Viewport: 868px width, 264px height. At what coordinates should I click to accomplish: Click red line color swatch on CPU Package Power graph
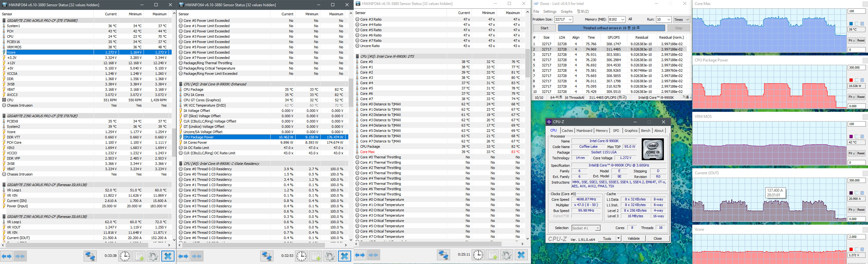[x=851, y=80]
